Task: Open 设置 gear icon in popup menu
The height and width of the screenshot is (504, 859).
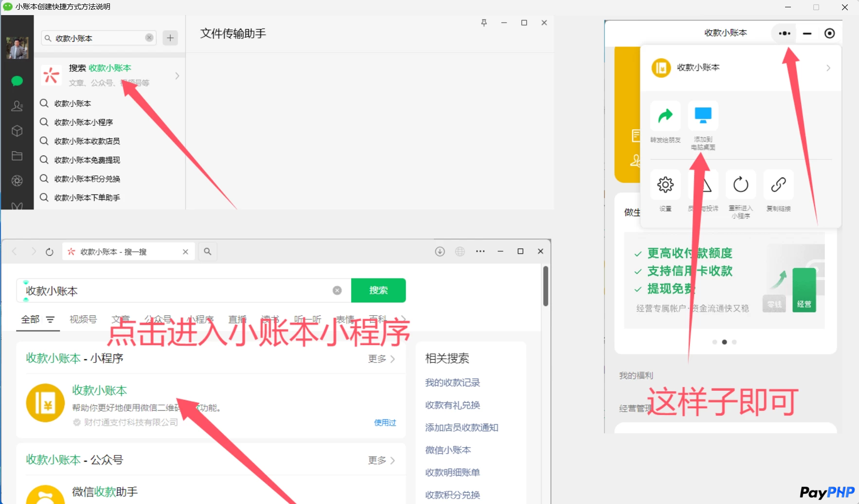Action: (665, 185)
